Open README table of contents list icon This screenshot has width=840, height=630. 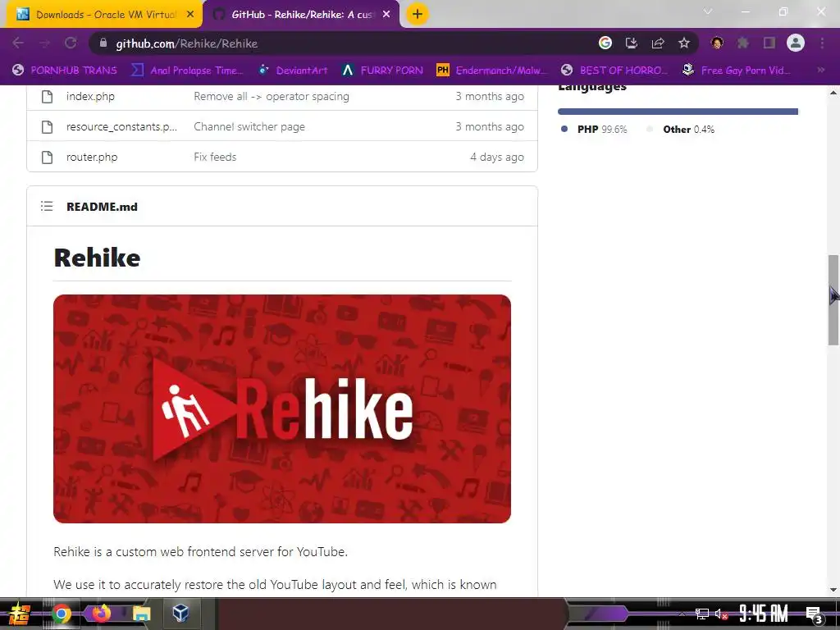coord(47,206)
